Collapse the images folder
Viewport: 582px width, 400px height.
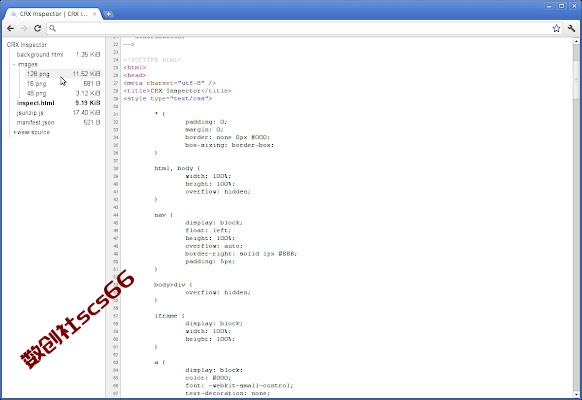tap(14, 64)
